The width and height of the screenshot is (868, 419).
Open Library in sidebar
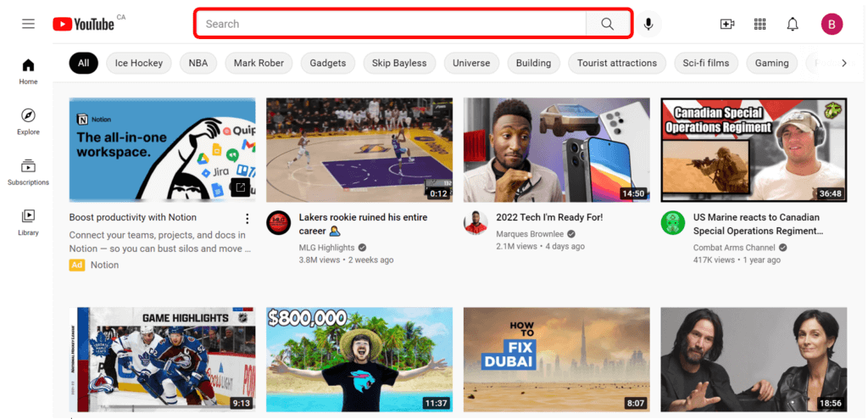(x=28, y=223)
